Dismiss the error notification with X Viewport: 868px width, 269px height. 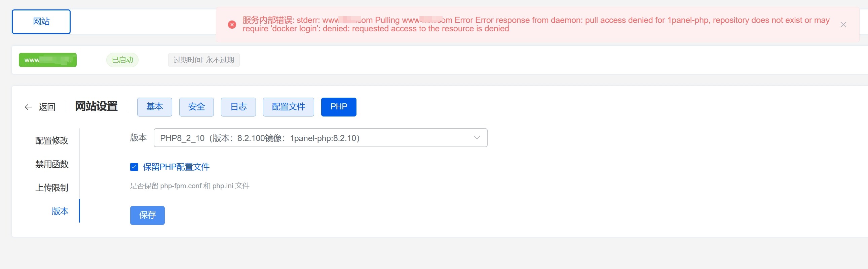click(x=843, y=25)
